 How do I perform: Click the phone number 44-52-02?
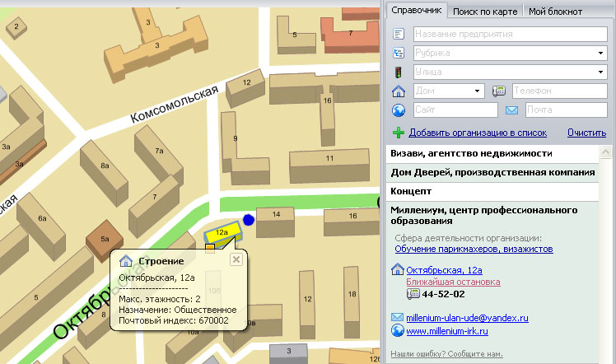pos(443,294)
